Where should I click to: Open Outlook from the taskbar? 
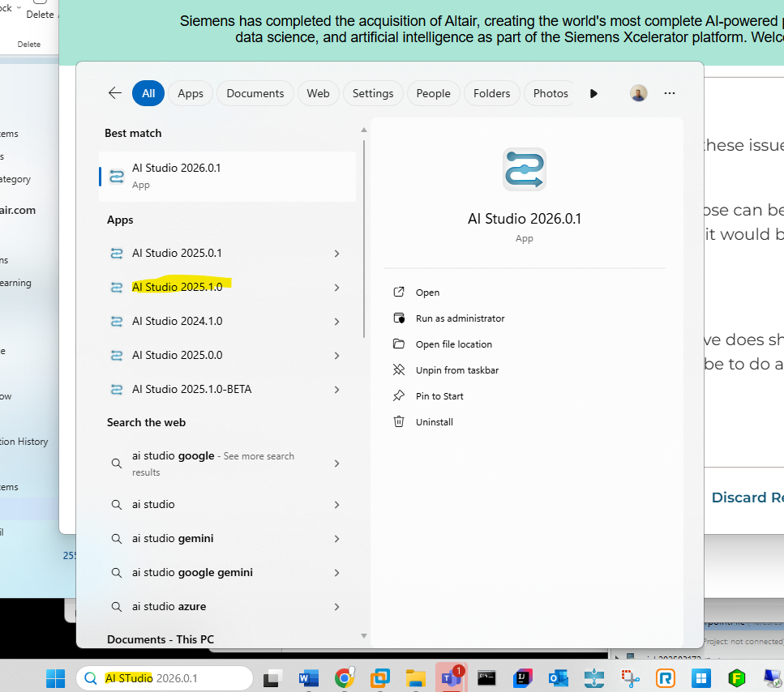558,678
